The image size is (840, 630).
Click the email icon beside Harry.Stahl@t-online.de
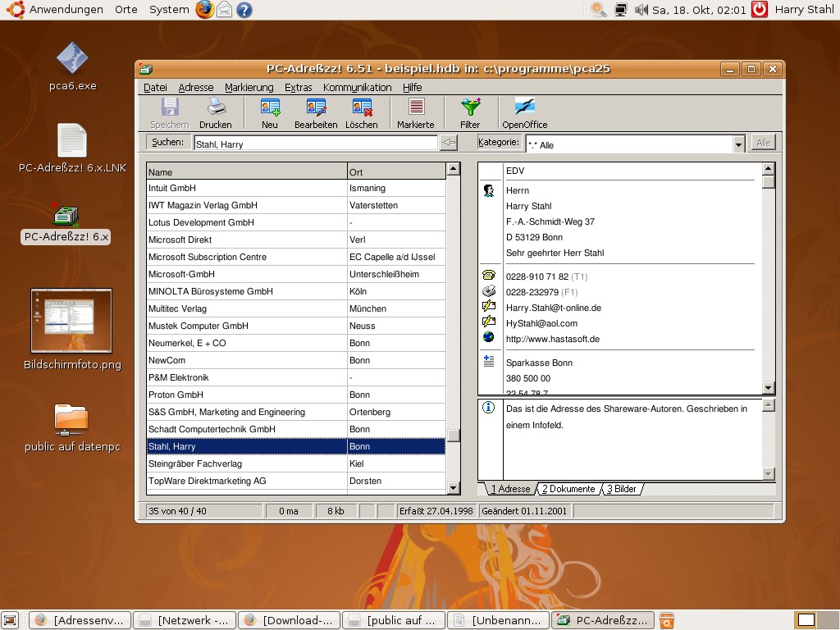point(489,307)
